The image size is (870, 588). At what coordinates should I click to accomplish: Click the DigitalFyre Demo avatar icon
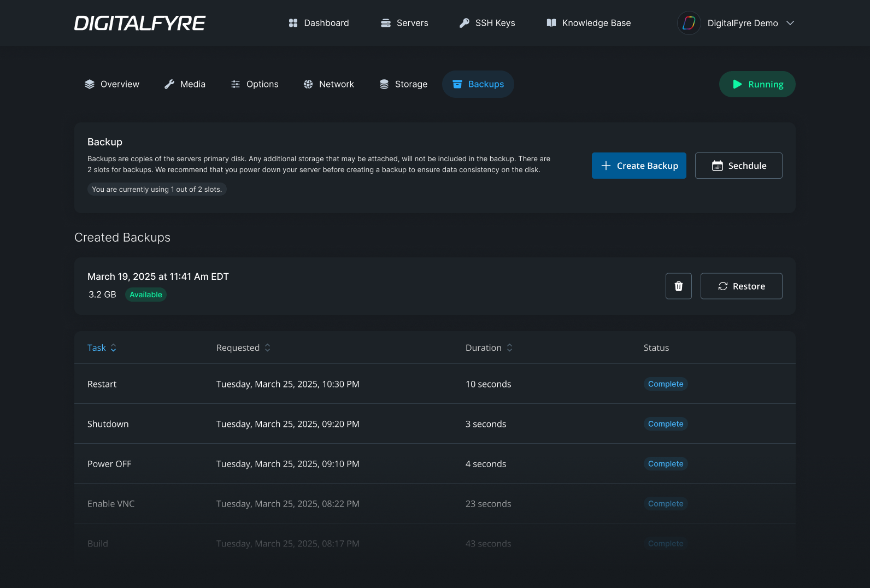(x=689, y=23)
